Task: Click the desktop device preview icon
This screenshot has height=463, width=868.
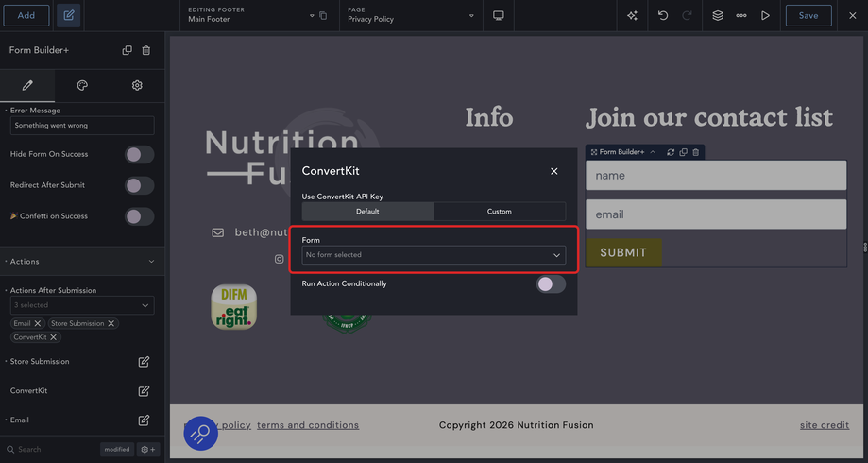Action: click(498, 15)
